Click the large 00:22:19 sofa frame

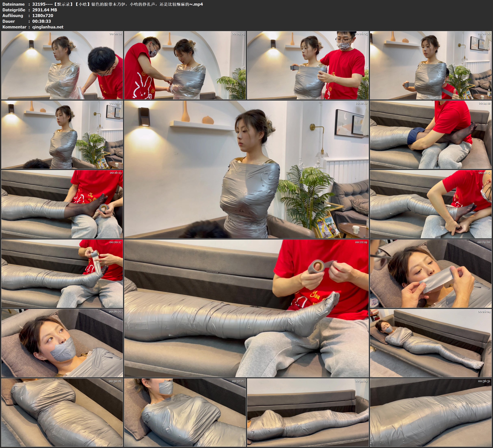click(x=246, y=308)
